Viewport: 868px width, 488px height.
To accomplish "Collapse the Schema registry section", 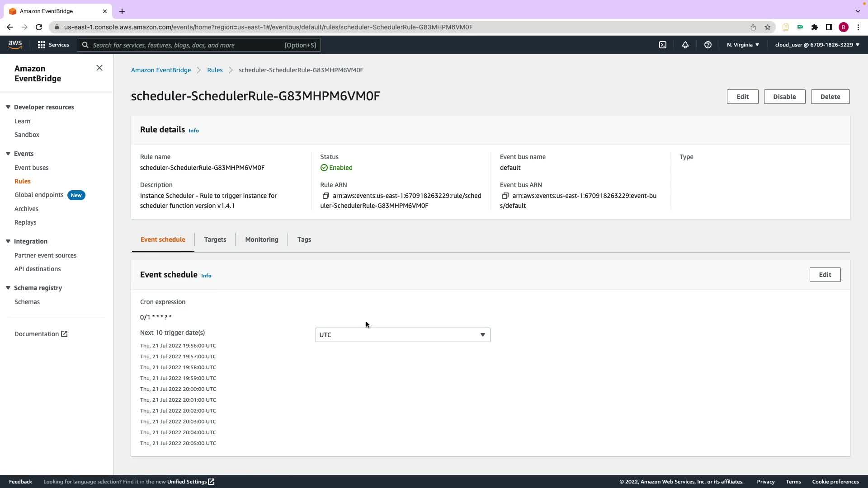I will coord(8,288).
